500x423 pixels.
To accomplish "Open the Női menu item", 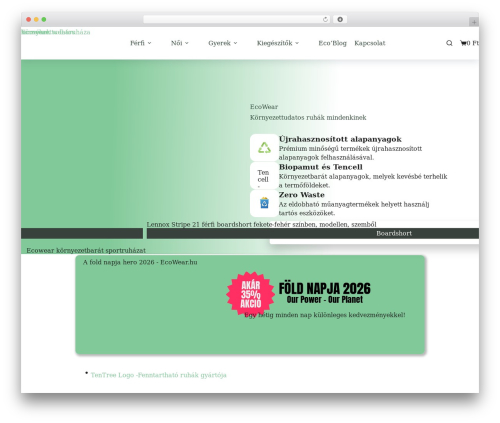I will (177, 43).
